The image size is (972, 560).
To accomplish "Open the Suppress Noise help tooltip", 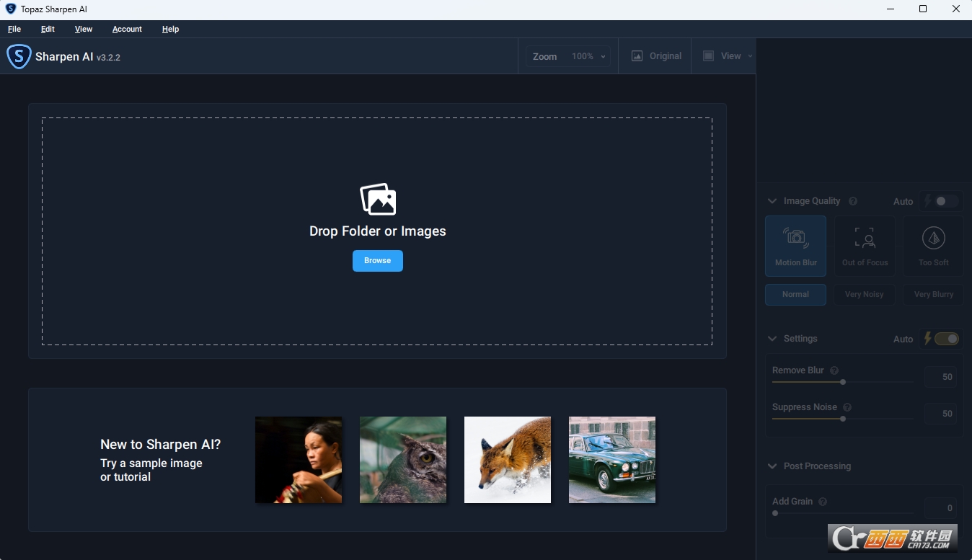I will 847,407.
